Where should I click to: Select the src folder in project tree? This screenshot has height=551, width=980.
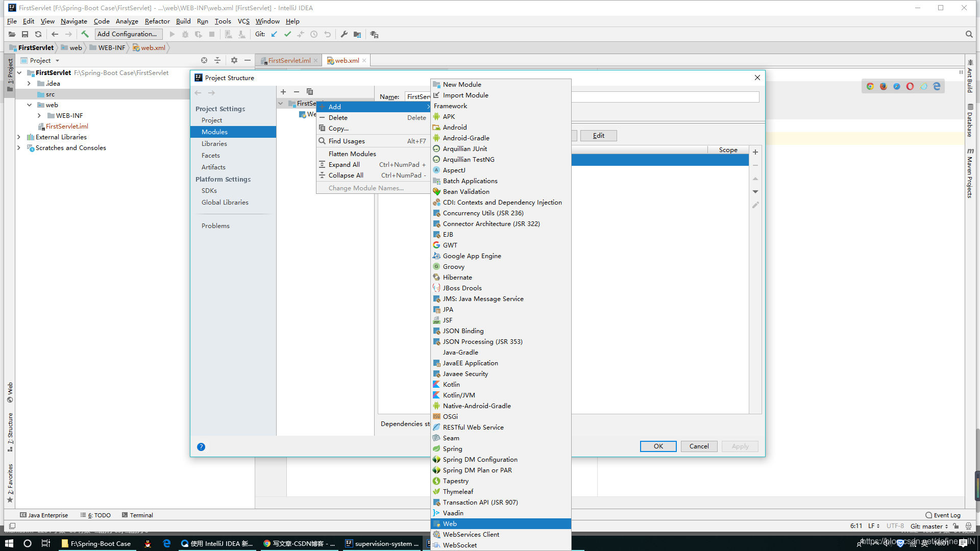pyautogui.click(x=50, y=94)
